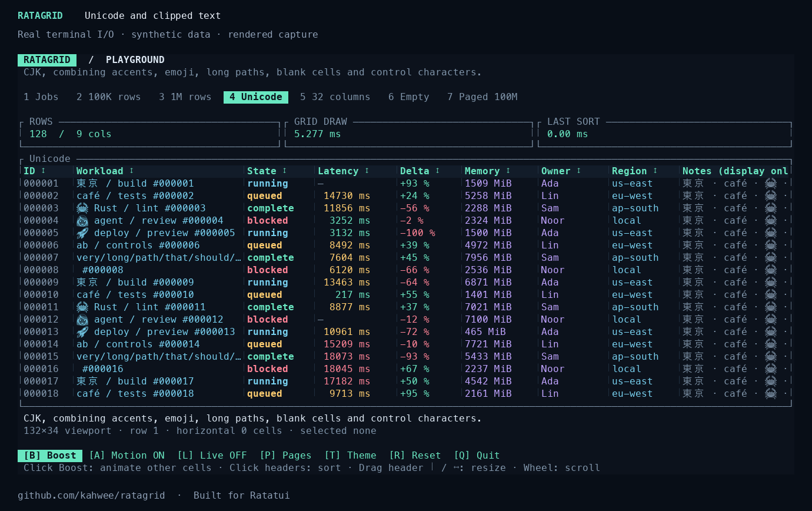This screenshot has width=812, height=511.
Task: Click the sort arrow beside Owner header
Action: (x=579, y=171)
